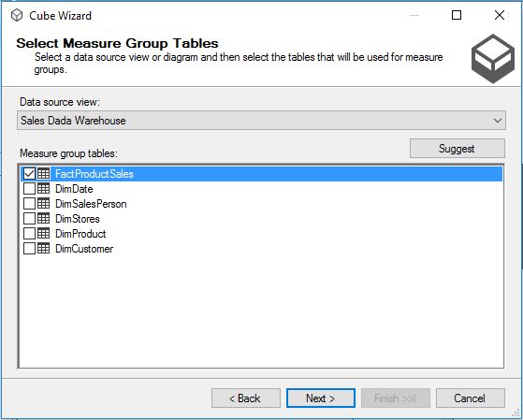This screenshot has height=420, width=523.
Task: Click the DimDate table icon
Action: pos(43,188)
